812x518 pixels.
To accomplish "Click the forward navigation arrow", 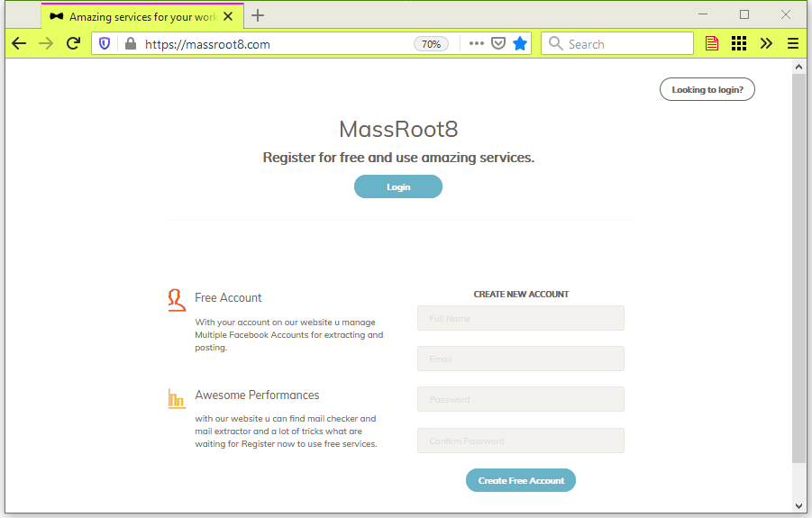I will [46, 43].
